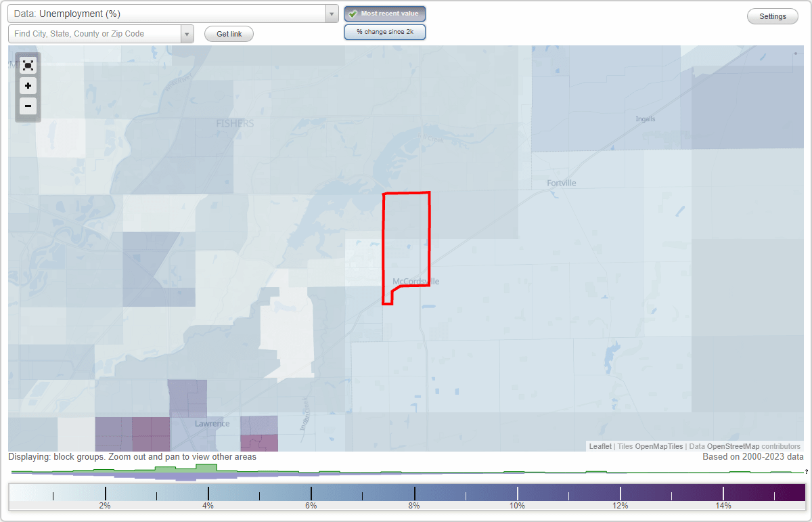Switch to % change since 2k
This screenshot has height=522, width=812.
point(385,32)
